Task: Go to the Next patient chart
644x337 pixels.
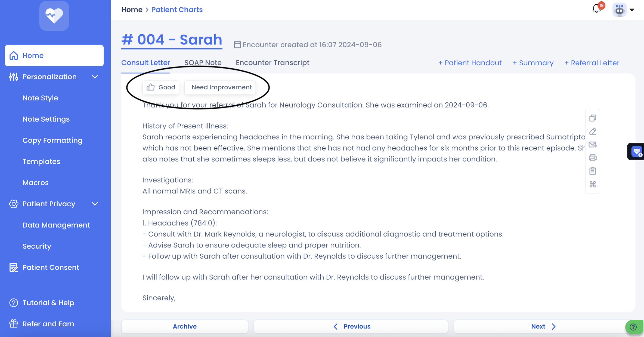Action: click(543, 326)
